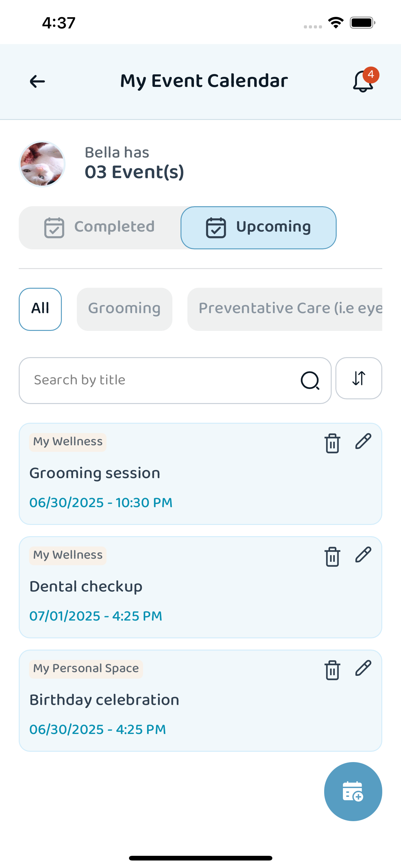The image size is (401, 868).
Task: Open the sort order options
Action: (x=359, y=378)
